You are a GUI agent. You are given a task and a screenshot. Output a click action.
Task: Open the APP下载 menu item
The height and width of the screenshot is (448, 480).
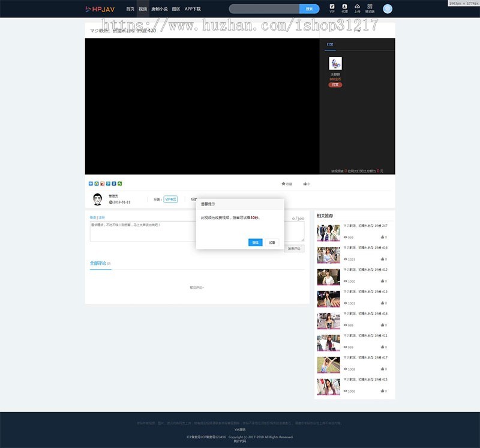pyautogui.click(x=193, y=9)
